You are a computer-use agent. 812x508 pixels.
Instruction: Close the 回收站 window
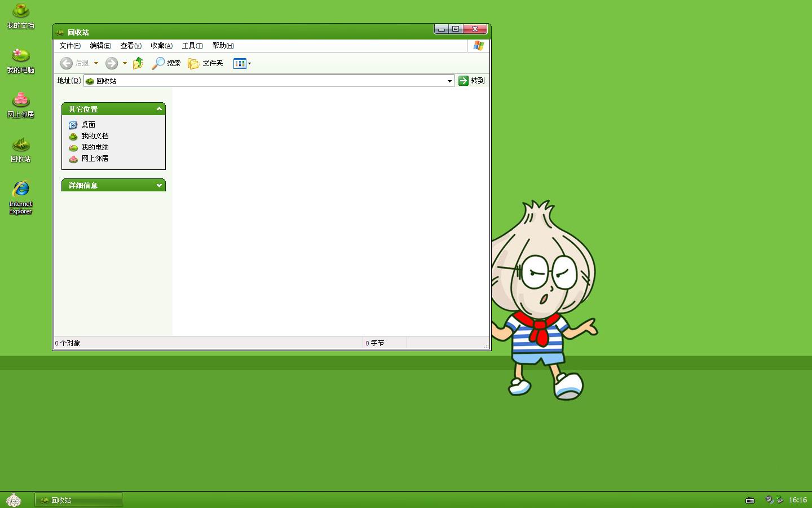click(x=475, y=29)
